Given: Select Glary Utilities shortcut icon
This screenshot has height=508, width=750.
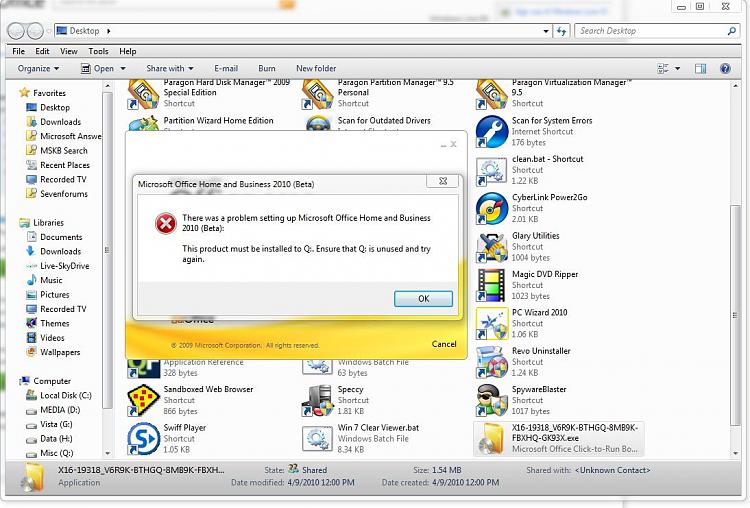Looking at the screenshot, I should pyautogui.click(x=491, y=247).
